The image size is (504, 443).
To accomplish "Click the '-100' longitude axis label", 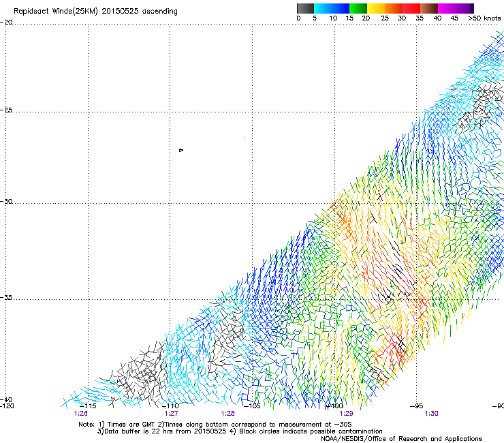I will 334,406.
